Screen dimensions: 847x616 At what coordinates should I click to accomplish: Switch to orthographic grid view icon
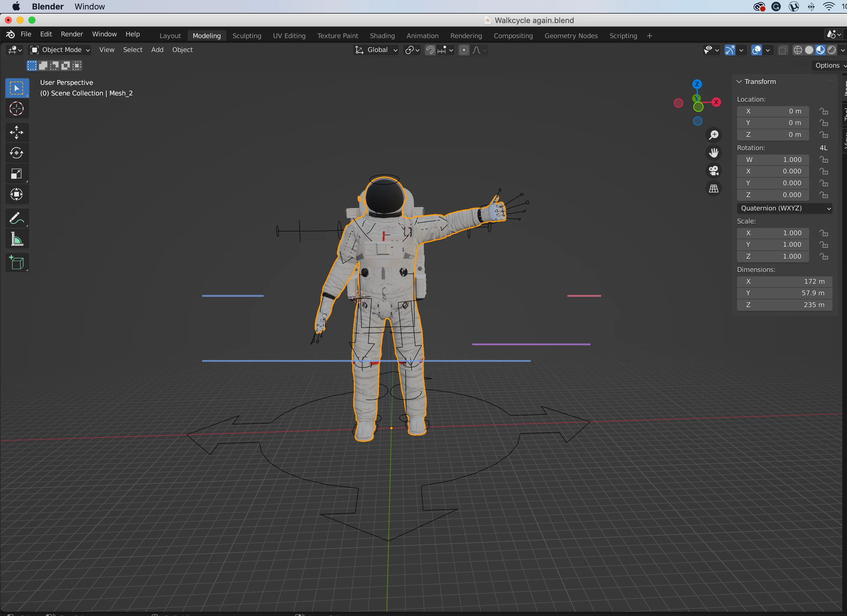(x=713, y=189)
